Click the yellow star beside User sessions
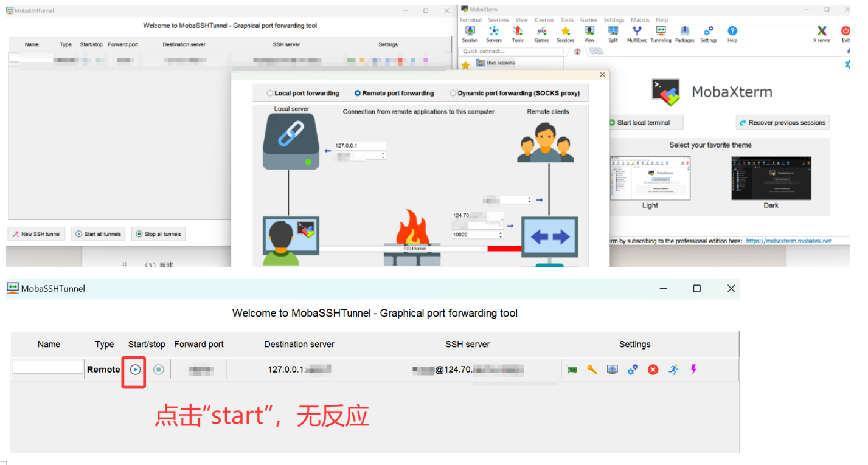The height and width of the screenshot is (465, 868). [465, 65]
